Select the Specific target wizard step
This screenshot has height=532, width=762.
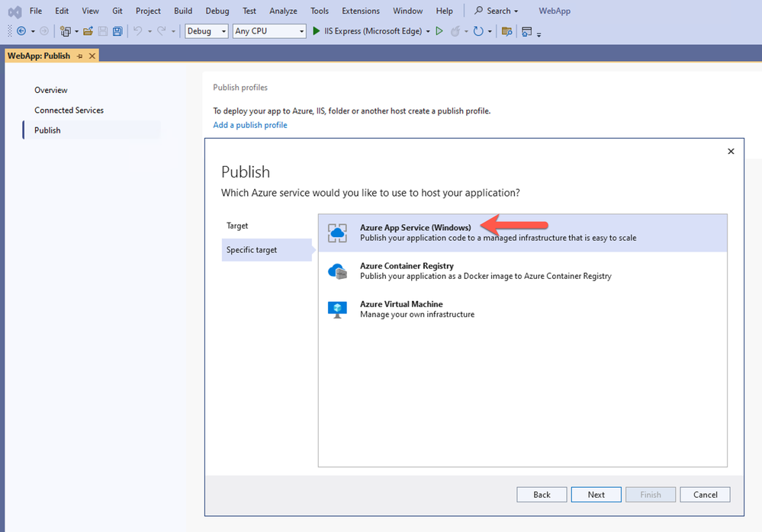(267, 250)
